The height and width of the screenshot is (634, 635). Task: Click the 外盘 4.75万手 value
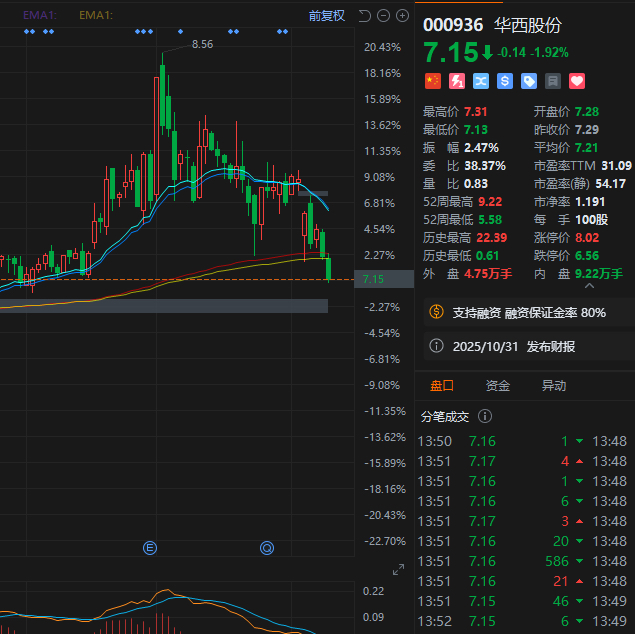coord(488,274)
